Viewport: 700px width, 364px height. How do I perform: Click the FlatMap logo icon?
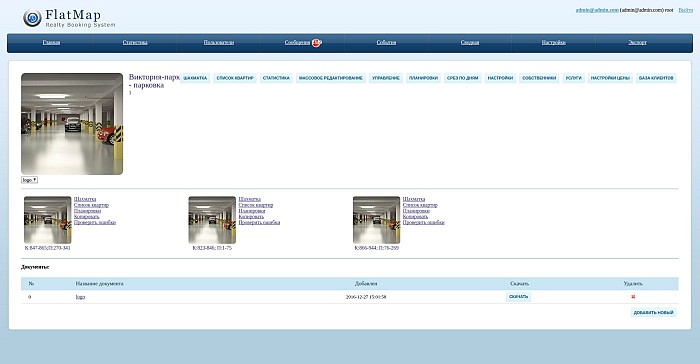coord(32,18)
